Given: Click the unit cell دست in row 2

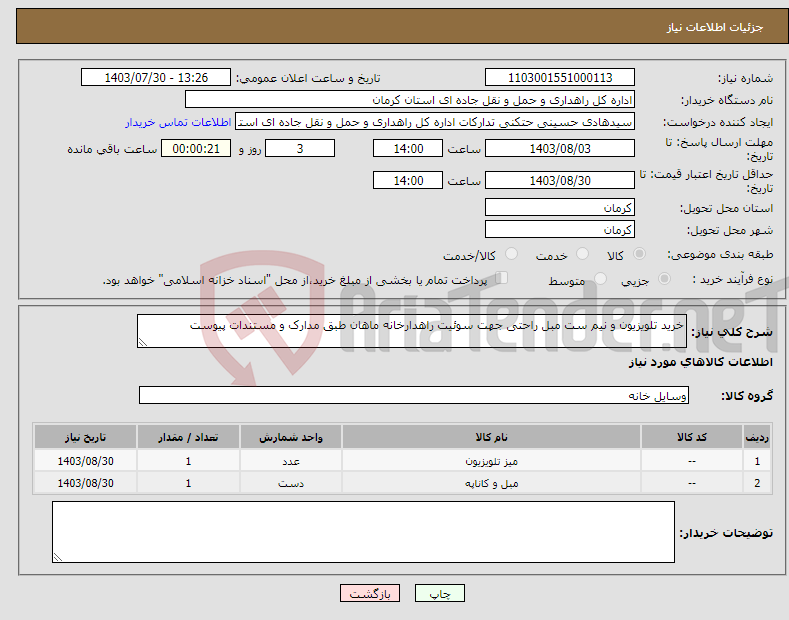Looking at the screenshot, I should click(291, 483).
